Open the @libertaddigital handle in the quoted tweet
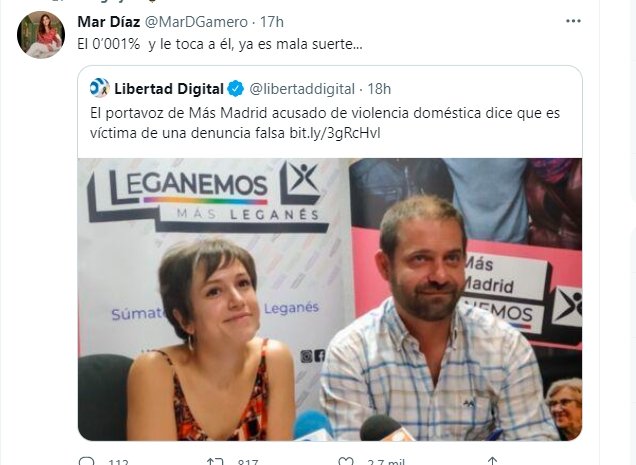This screenshot has width=636, height=465. [302, 88]
